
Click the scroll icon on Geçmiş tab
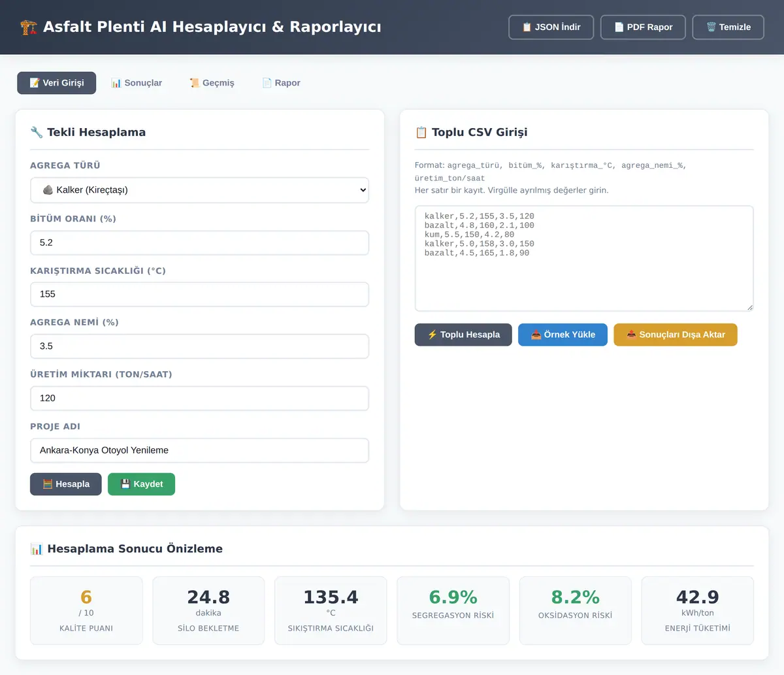(x=194, y=83)
